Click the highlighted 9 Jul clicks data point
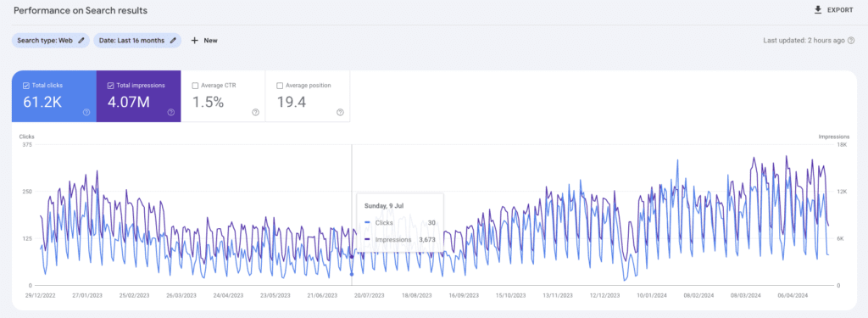Viewport: 868px width, 318px height. pos(352,274)
